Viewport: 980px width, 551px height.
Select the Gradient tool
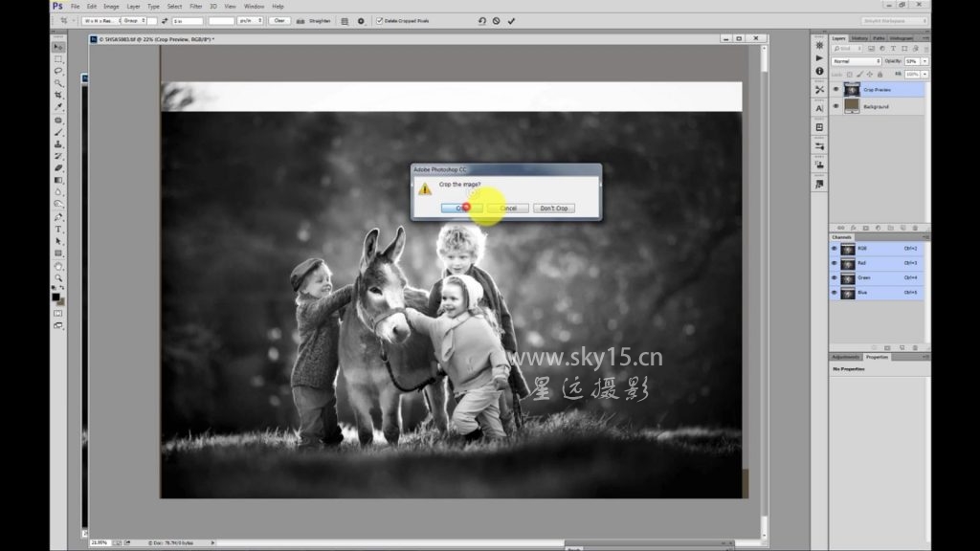point(58,180)
